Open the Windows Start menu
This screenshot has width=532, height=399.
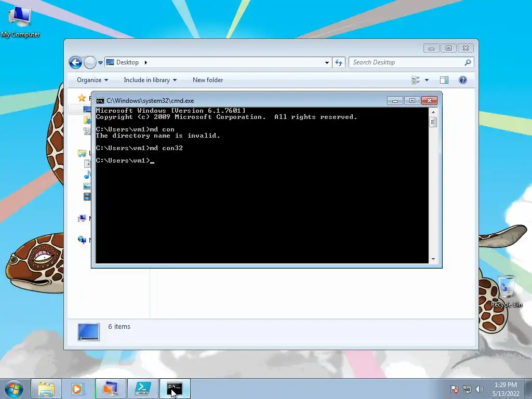(14, 389)
